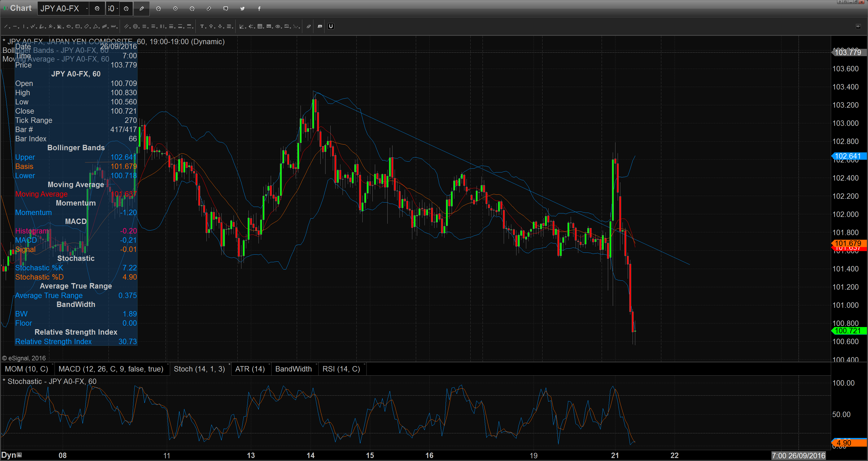Image resolution: width=868 pixels, height=461 pixels.
Task: Click the bar replay play icon
Action: pyautogui.click(x=175, y=9)
